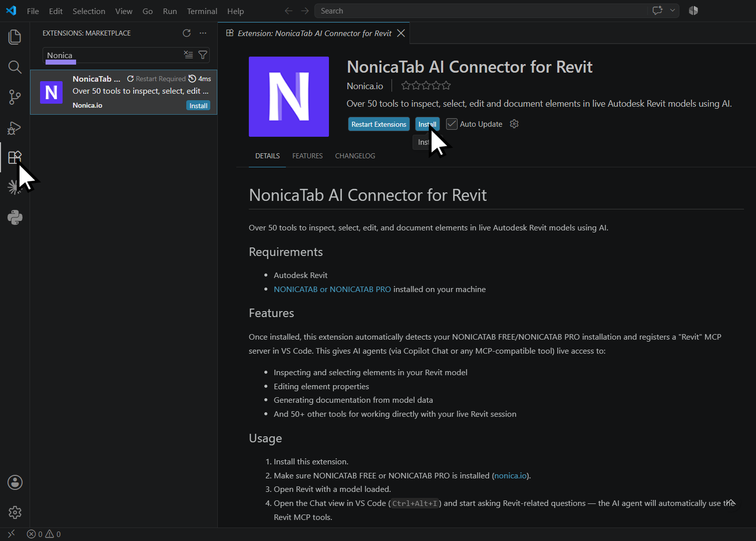Click the Requirements heading

tap(286, 252)
